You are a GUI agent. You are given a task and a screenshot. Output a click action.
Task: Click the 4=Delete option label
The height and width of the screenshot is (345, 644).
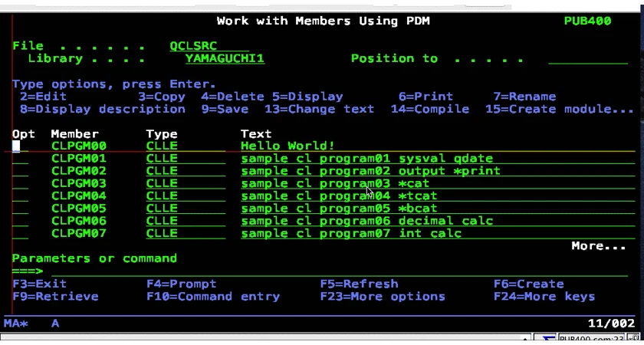pos(232,97)
